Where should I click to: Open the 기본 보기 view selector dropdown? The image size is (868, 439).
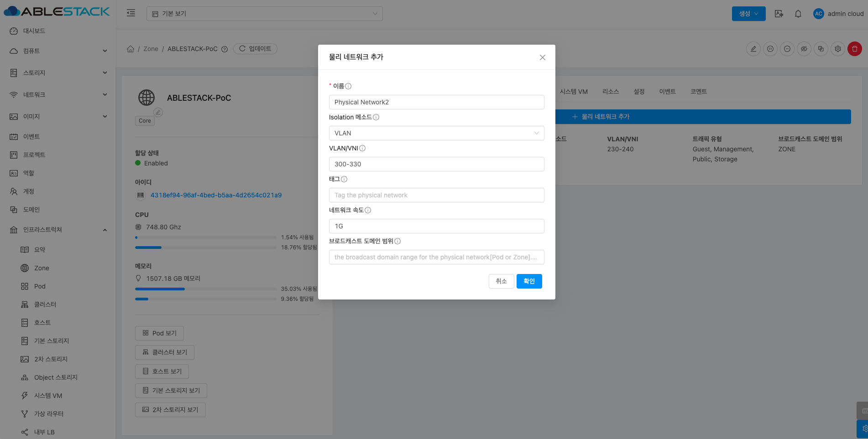tap(264, 14)
